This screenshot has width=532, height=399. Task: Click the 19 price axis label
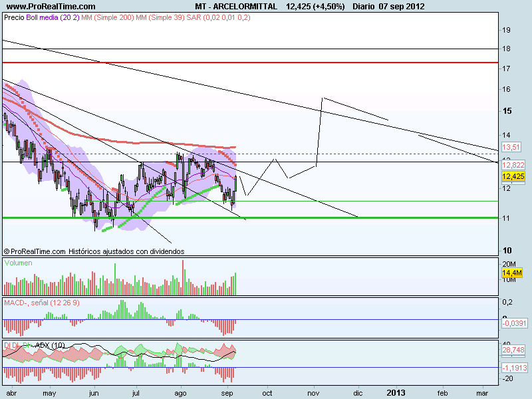click(506, 30)
